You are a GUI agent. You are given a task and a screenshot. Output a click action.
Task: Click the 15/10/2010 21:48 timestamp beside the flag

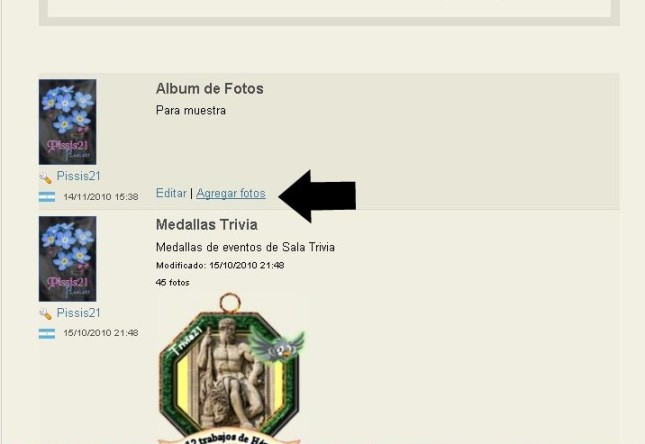tap(101, 333)
